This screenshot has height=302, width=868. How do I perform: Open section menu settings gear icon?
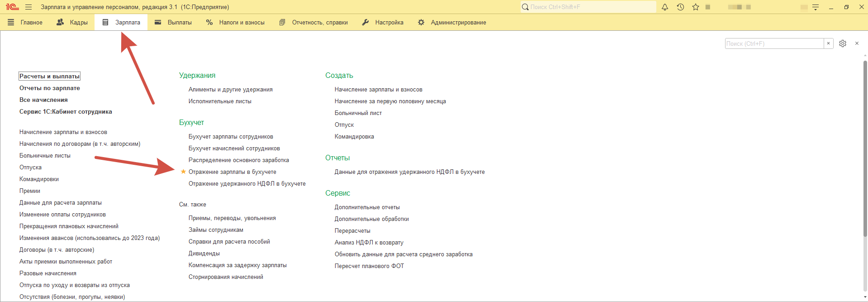coord(843,43)
